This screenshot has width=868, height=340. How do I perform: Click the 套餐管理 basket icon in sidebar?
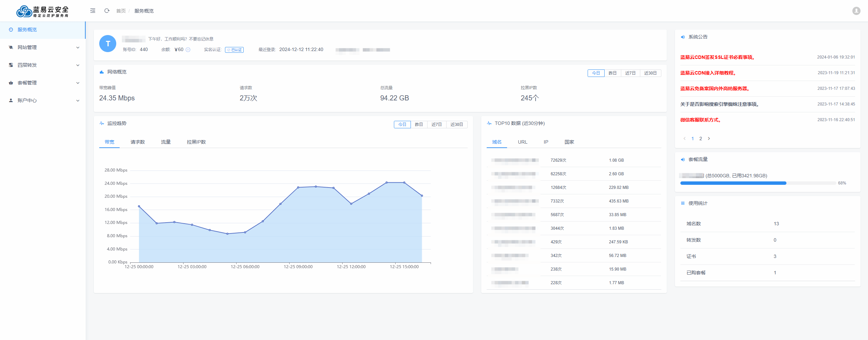click(11, 83)
